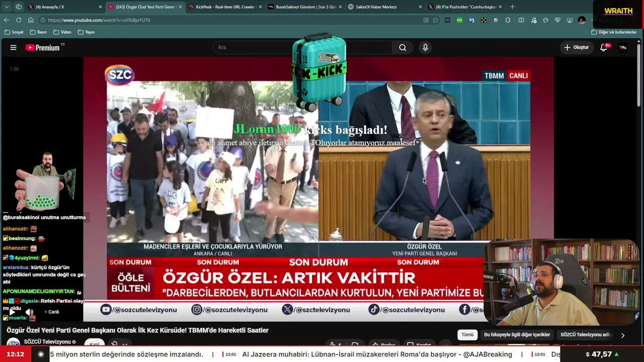This screenshot has height=362, width=644.
Task: Select the Bu hikayeyle ilgili diğer içerikler chip
Action: [517, 335]
